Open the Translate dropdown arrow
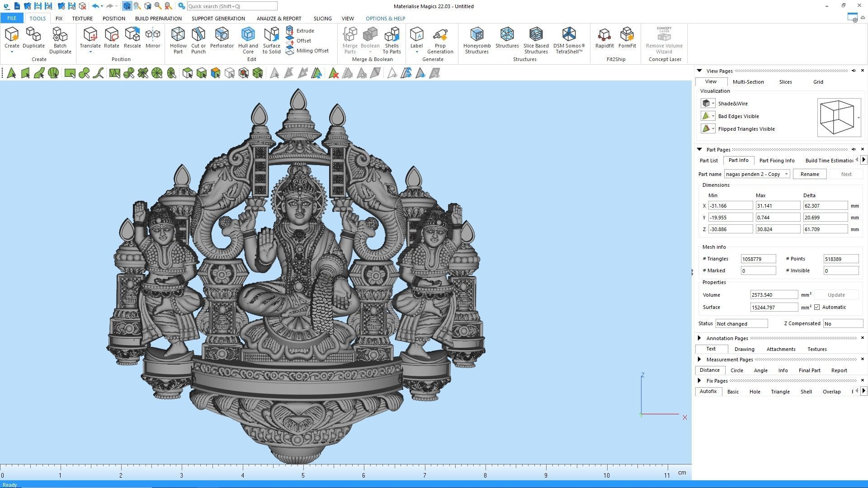 [x=90, y=52]
